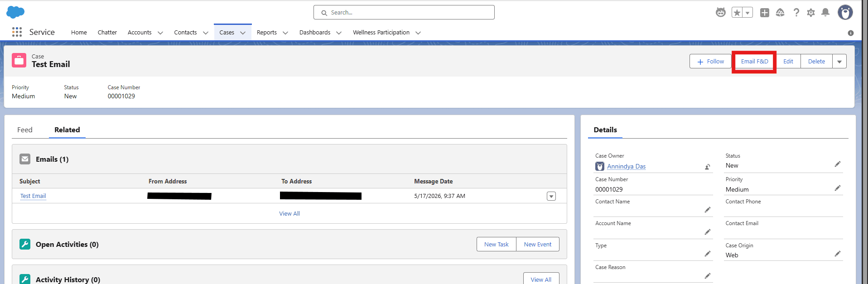Click the Activity History wrench icon

tap(25, 279)
